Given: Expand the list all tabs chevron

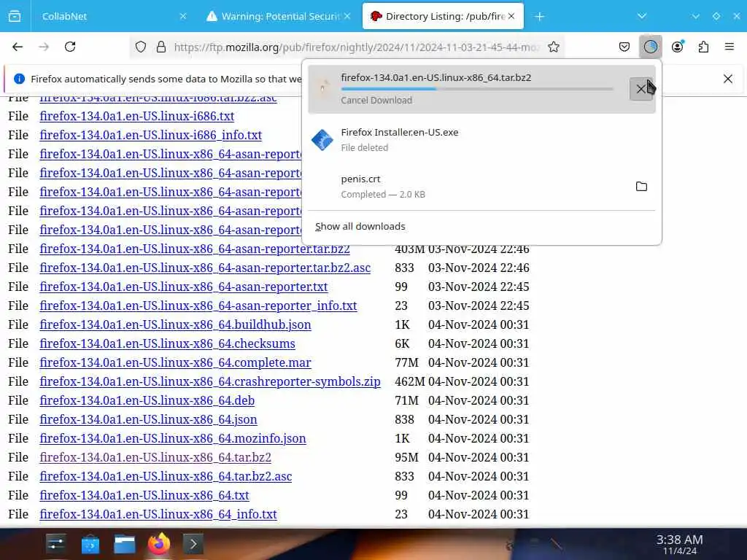Looking at the screenshot, I should click(642, 16).
